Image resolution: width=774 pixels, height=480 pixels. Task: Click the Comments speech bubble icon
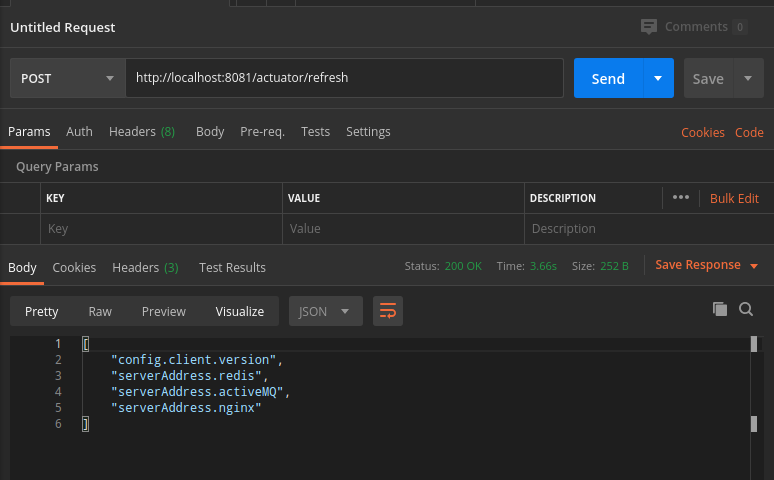pos(649,27)
